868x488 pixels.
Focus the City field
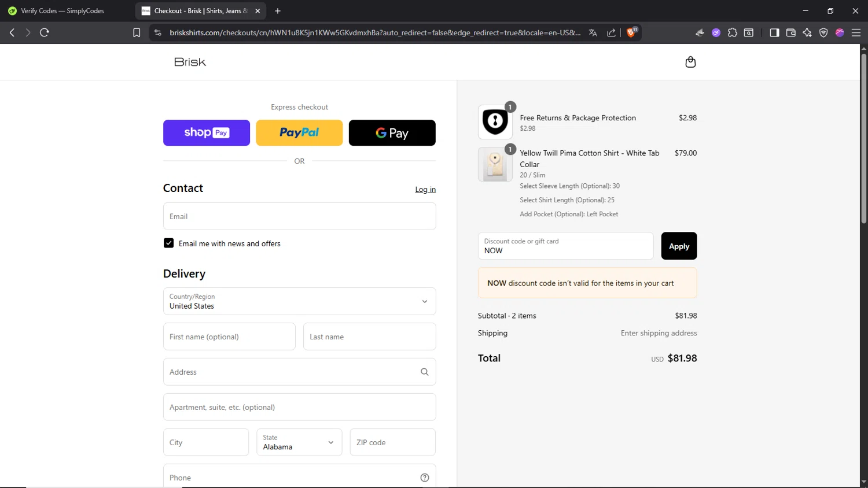point(206,442)
